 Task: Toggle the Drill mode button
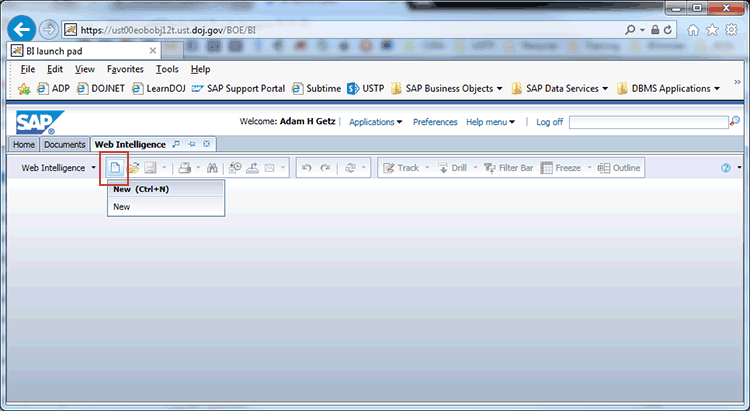pos(452,168)
